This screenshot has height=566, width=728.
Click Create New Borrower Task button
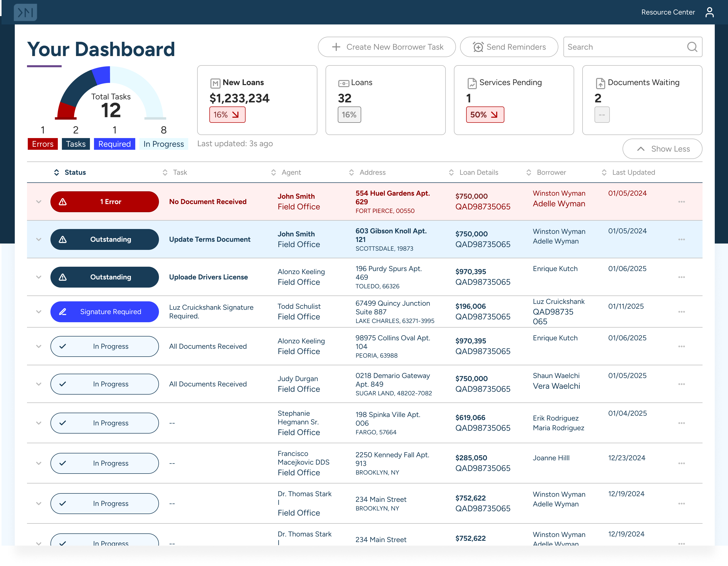pos(387,47)
